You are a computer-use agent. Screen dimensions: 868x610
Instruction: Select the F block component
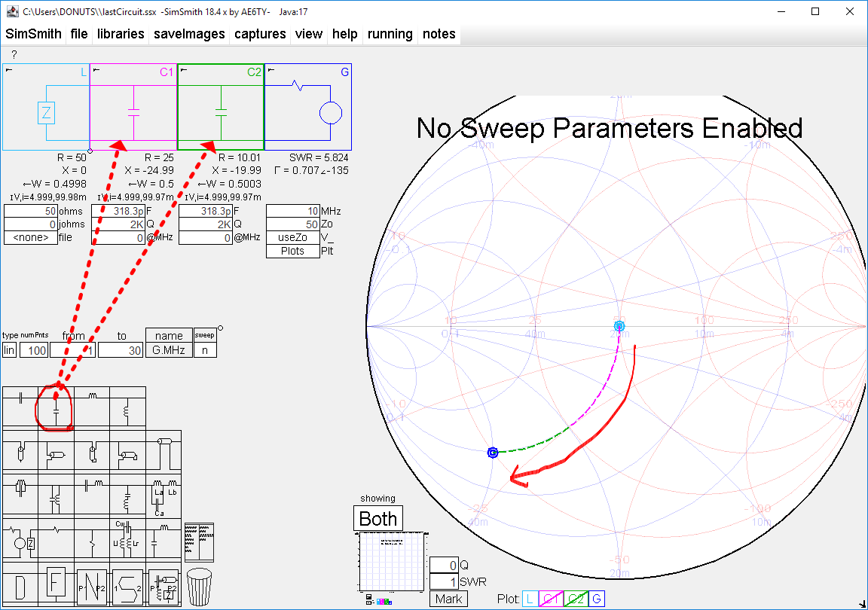point(56,584)
